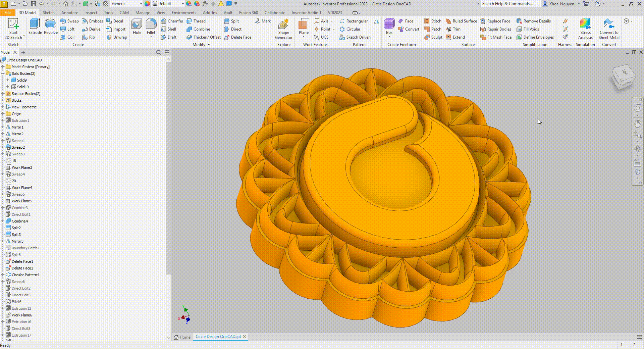Screen dimensions: 644x349
Task: Pick the Circular pattern tool
Action: (350, 29)
